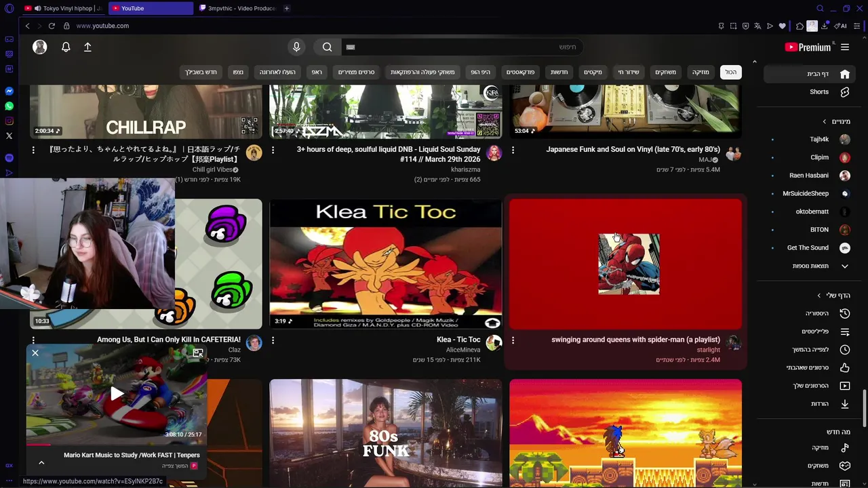Open options menu for Spider-Man playlist video
The image size is (868, 488).
point(513,340)
